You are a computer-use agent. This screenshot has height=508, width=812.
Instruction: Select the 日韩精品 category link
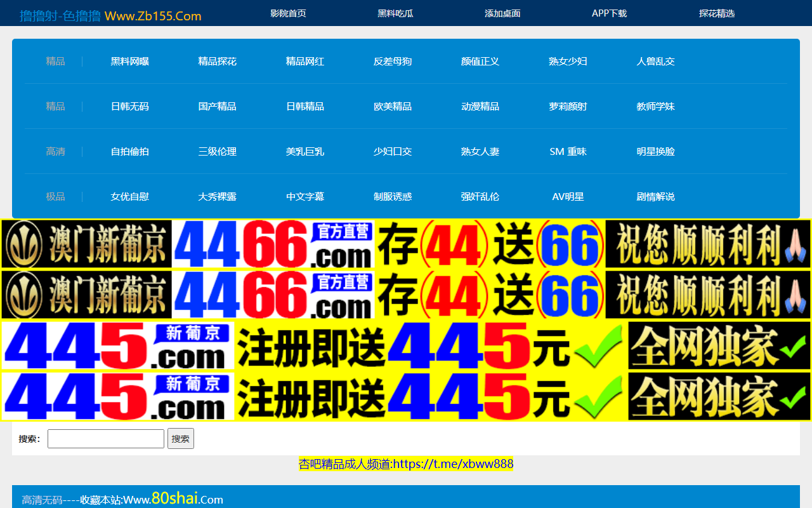[305, 107]
